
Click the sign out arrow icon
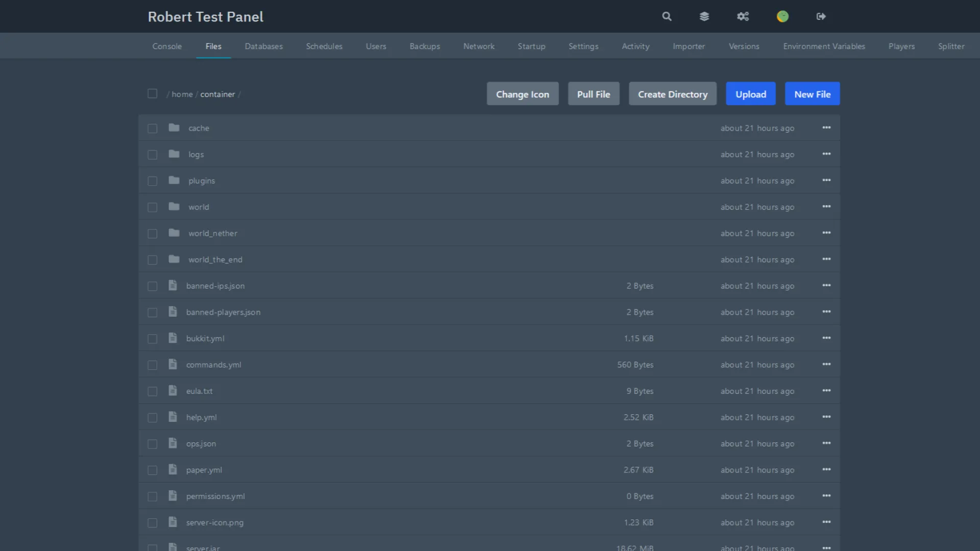pyautogui.click(x=821, y=16)
